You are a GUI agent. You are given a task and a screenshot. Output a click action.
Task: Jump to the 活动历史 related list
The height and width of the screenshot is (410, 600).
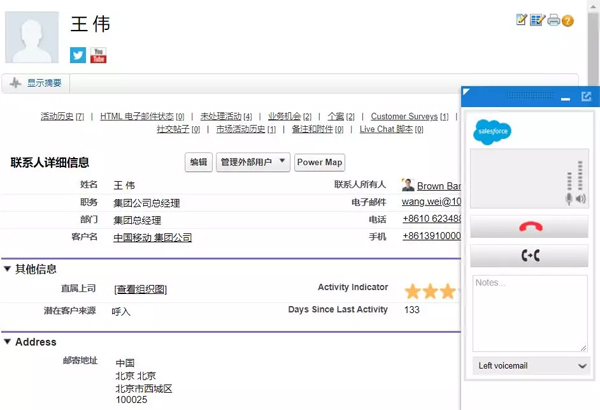point(56,117)
